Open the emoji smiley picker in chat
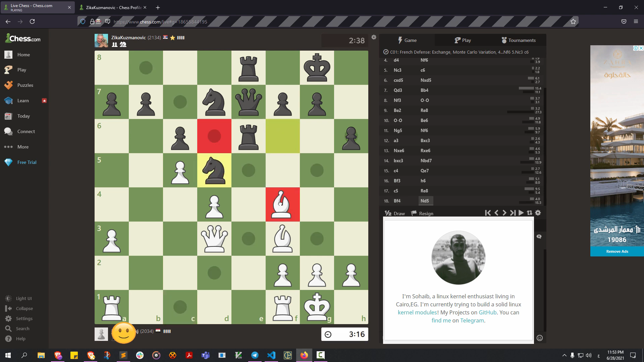Viewport: 644px width, 362px height. pos(539,338)
